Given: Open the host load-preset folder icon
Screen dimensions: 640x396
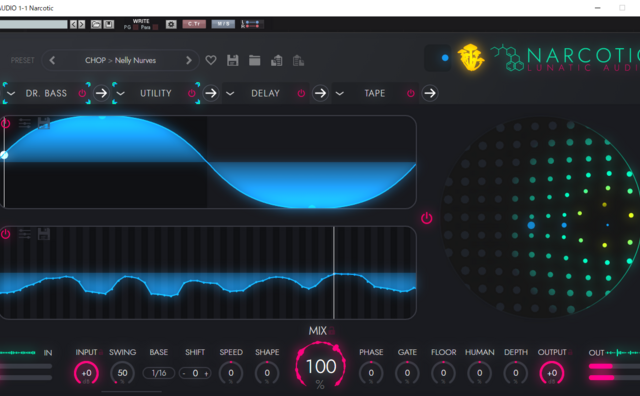Looking at the screenshot, I should (96, 24).
